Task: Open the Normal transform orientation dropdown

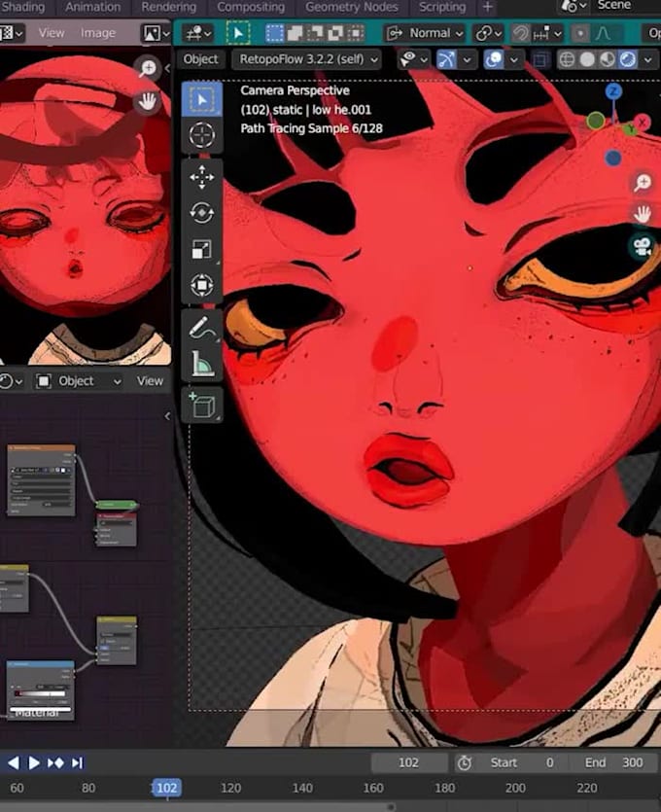Action: point(425,34)
